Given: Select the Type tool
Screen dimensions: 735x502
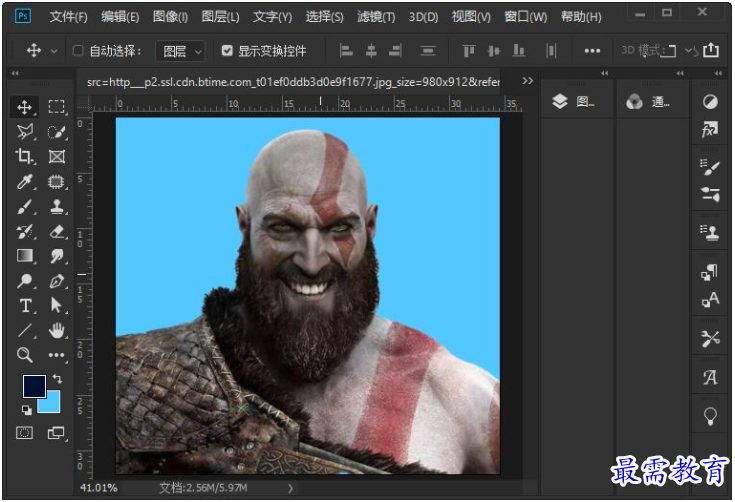Looking at the screenshot, I should (24, 306).
